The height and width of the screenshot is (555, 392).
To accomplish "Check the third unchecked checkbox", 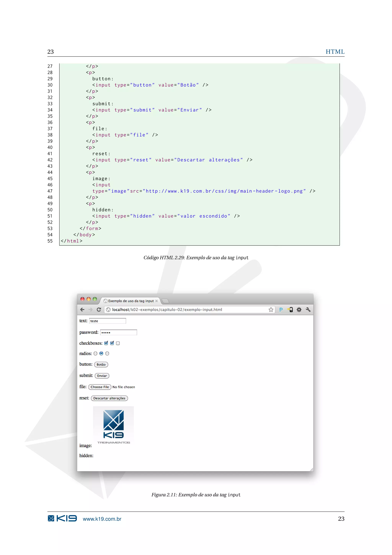I will pyautogui.click(x=118, y=343).
